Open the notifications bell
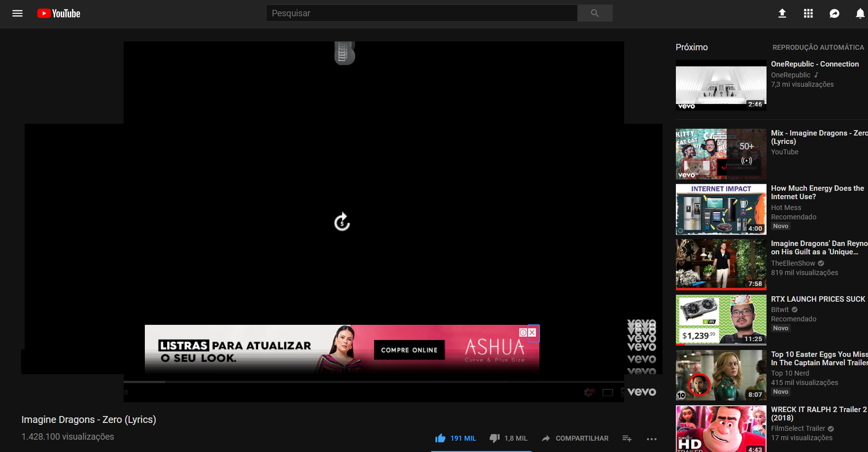Image resolution: width=868 pixels, height=452 pixels. point(861,13)
